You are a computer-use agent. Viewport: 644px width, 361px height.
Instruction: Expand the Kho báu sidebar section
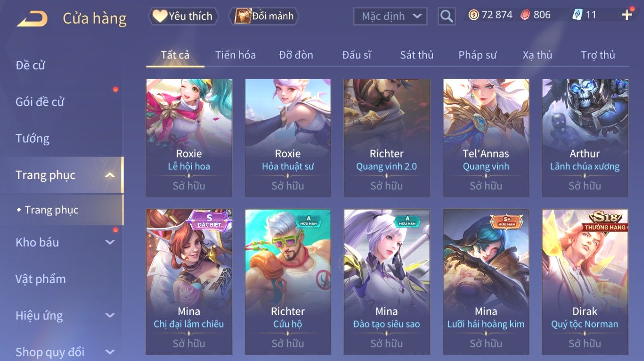coord(110,243)
